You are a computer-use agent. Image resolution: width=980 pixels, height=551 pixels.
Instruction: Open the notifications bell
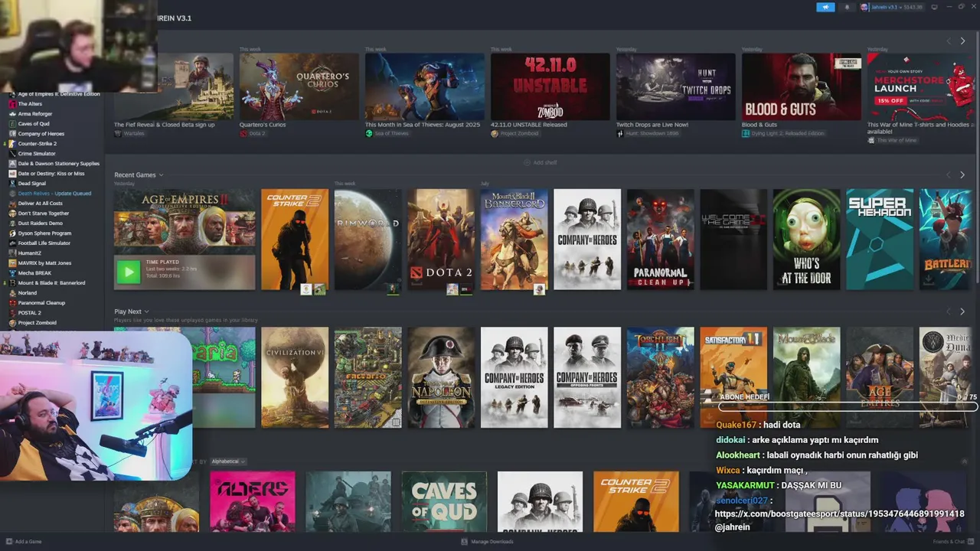(847, 7)
